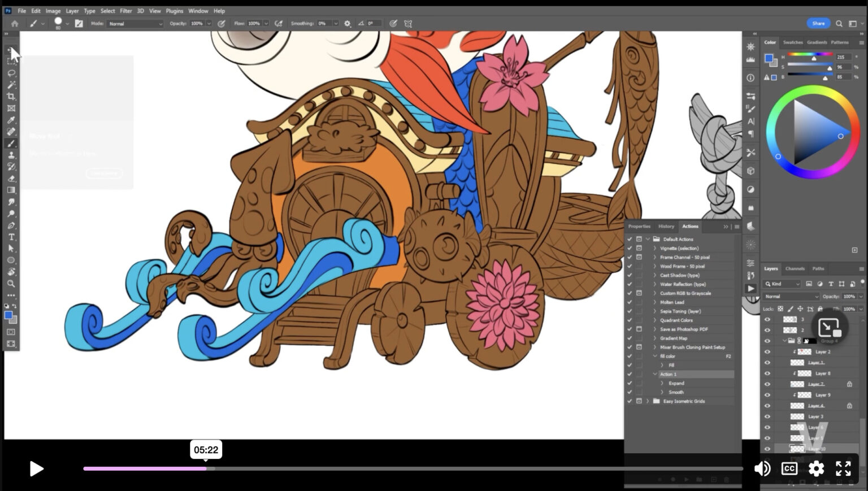Screen dimensions: 868x491
Task: Open the Filter menu
Action: pyautogui.click(x=125, y=11)
